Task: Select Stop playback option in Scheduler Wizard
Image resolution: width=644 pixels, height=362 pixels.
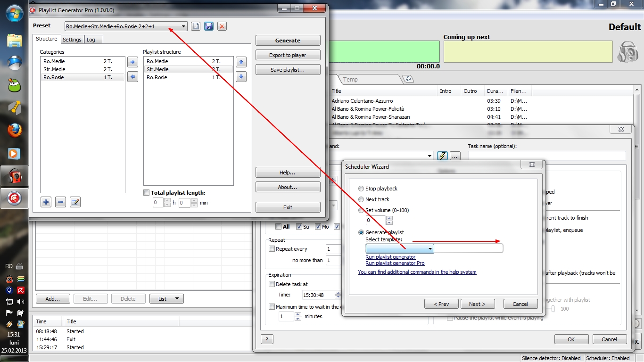Action: click(x=362, y=189)
